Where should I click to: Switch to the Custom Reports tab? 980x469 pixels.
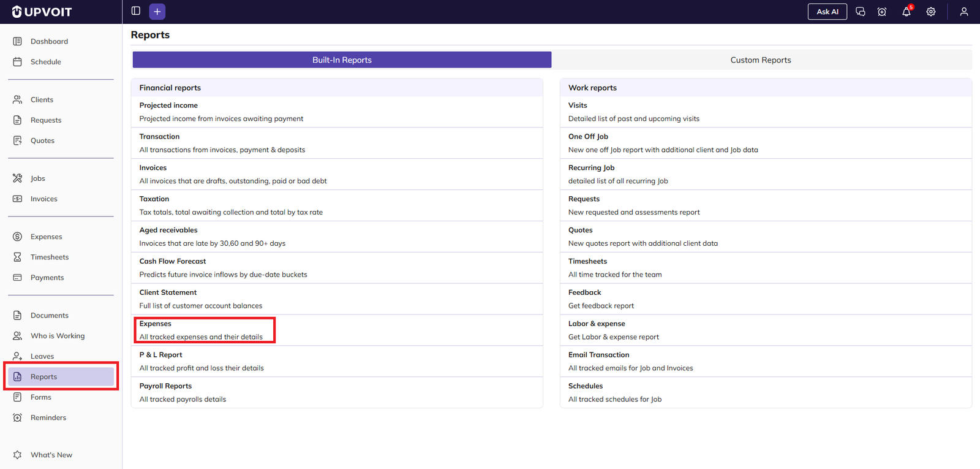(x=760, y=60)
